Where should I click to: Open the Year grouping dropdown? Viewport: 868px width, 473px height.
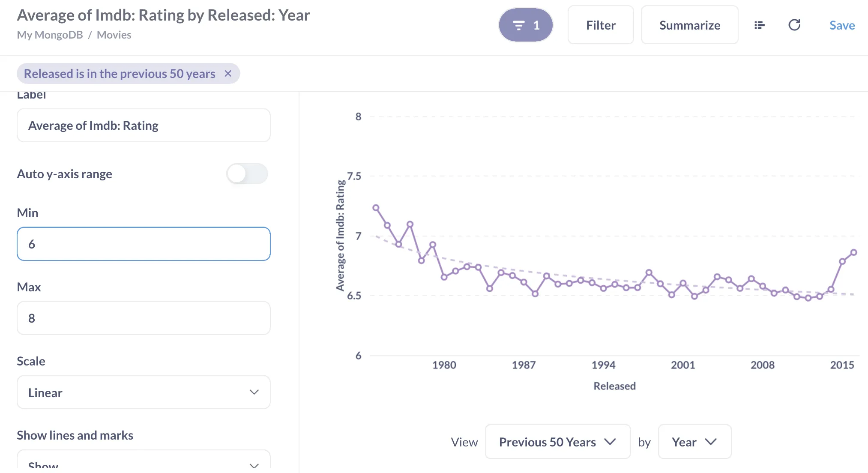point(694,442)
